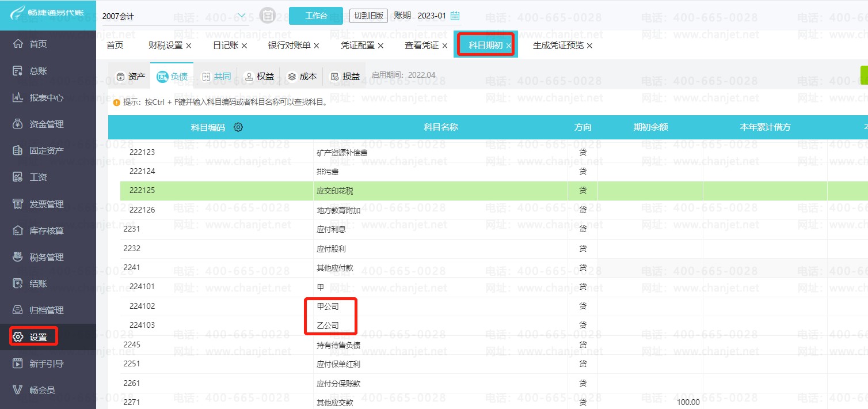Select the 排污费 row

pyautogui.click(x=494, y=171)
